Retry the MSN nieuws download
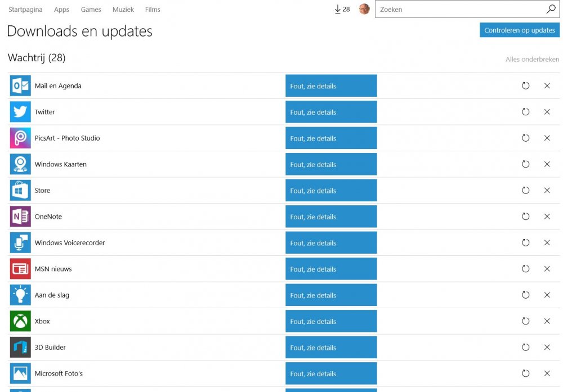The image size is (563, 392). click(x=526, y=269)
